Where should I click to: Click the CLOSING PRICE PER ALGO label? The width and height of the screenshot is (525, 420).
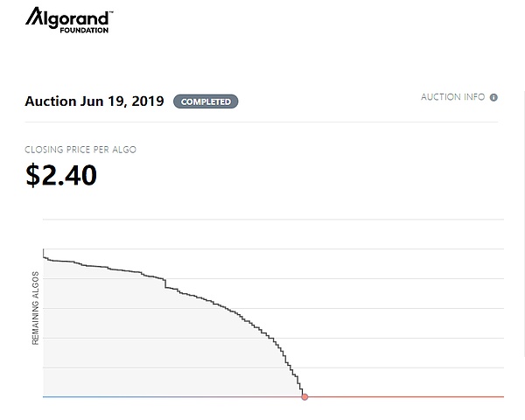(x=80, y=150)
